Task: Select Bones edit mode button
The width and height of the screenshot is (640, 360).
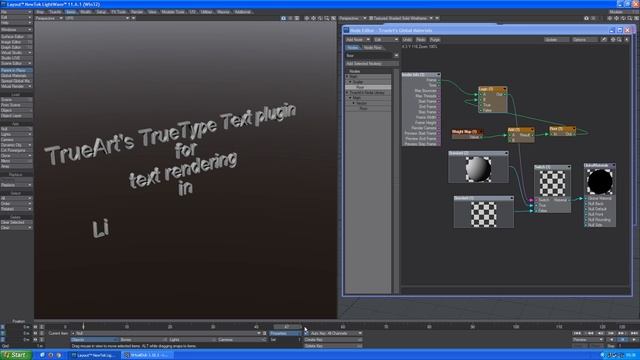Action: (143, 340)
